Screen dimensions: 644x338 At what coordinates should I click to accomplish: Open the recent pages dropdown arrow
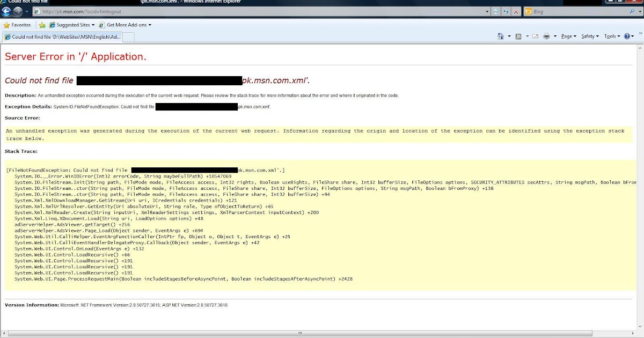[27, 12]
